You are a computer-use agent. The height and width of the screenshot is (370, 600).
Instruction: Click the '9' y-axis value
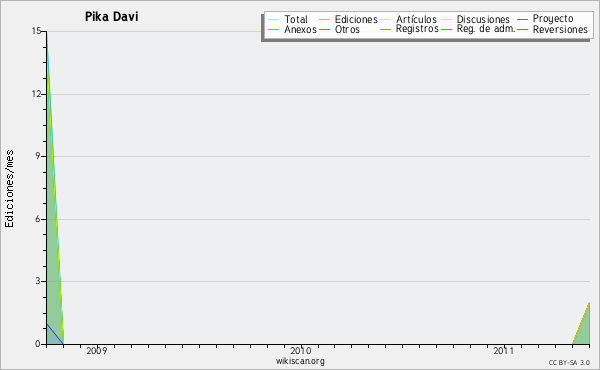[38, 156]
